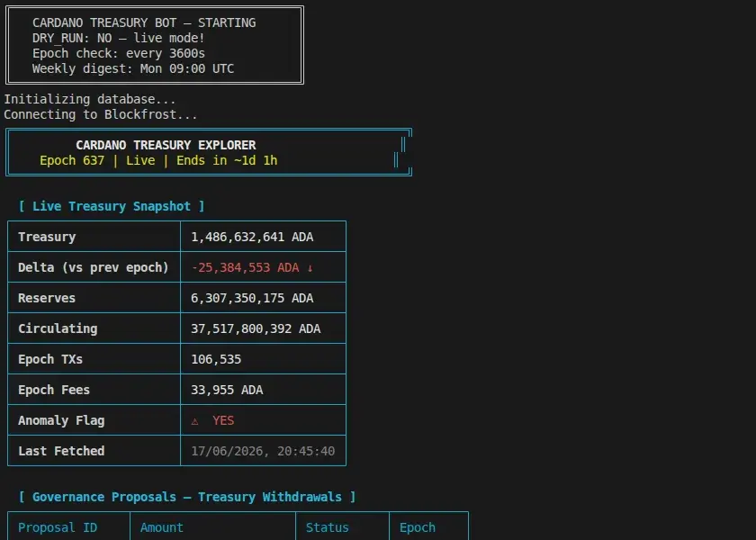The image size is (756, 540).
Task: Click the 'Epoch TXs' row label
Action: pyautogui.click(x=50, y=359)
